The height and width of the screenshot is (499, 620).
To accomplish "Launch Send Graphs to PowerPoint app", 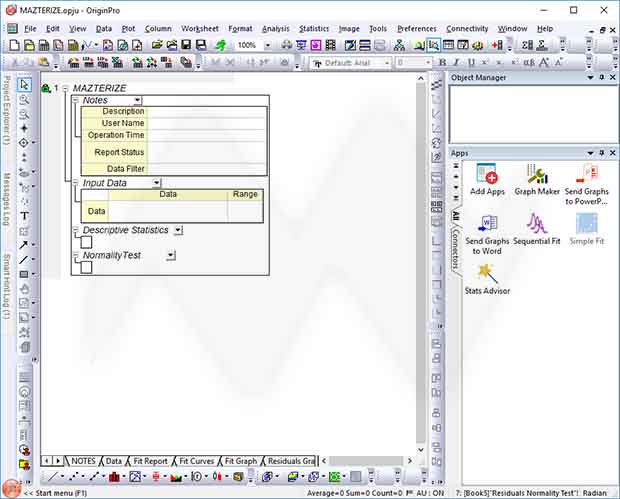I will (587, 184).
